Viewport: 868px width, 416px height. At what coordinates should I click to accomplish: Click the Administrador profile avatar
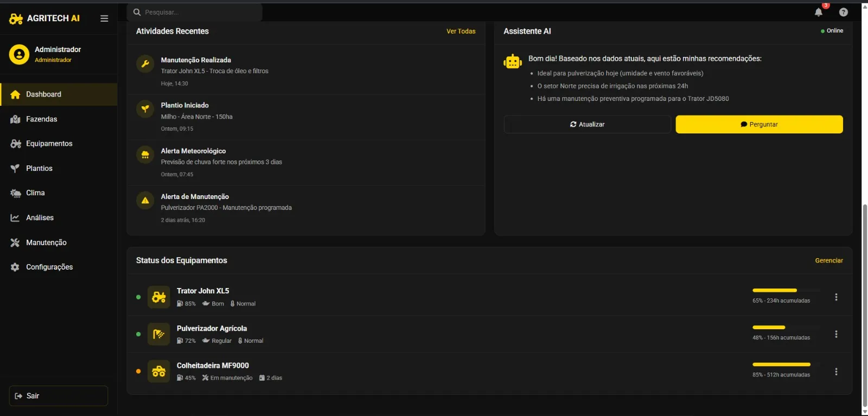[19, 54]
